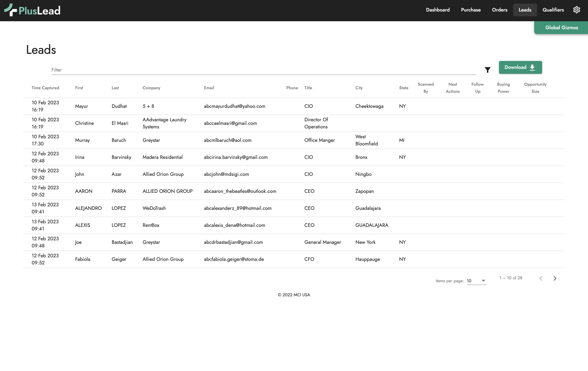Open the Global Gizmos account button
This screenshot has width=588, height=371.
click(561, 28)
